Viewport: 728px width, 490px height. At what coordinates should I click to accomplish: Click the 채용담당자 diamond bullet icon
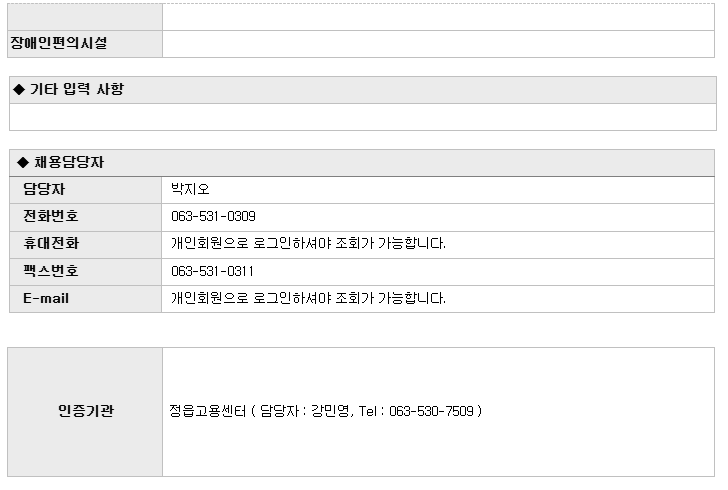[23, 163]
